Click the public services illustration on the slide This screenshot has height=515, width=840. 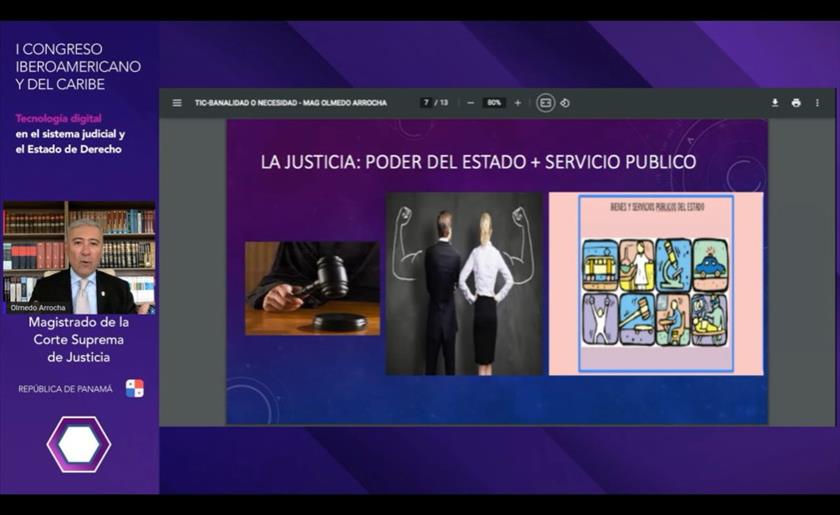click(656, 283)
